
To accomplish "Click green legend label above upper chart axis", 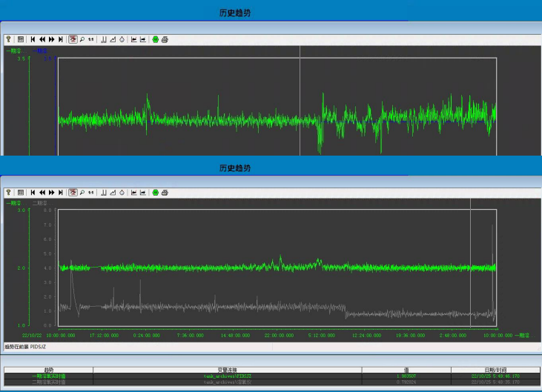I will point(16,51).
